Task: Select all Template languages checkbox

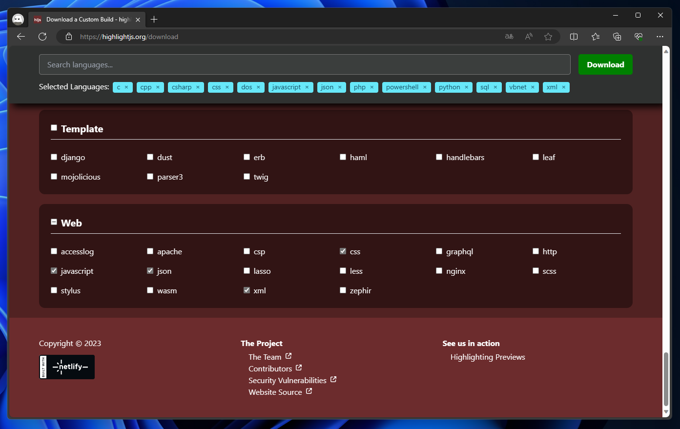Action: (54, 128)
